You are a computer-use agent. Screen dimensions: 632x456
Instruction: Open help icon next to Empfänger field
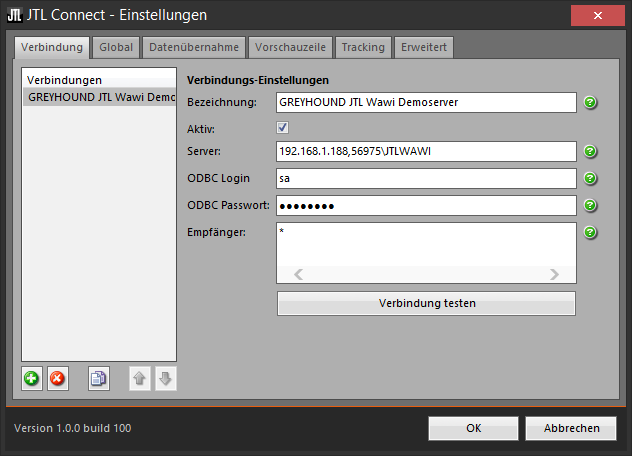[x=590, y=232]
